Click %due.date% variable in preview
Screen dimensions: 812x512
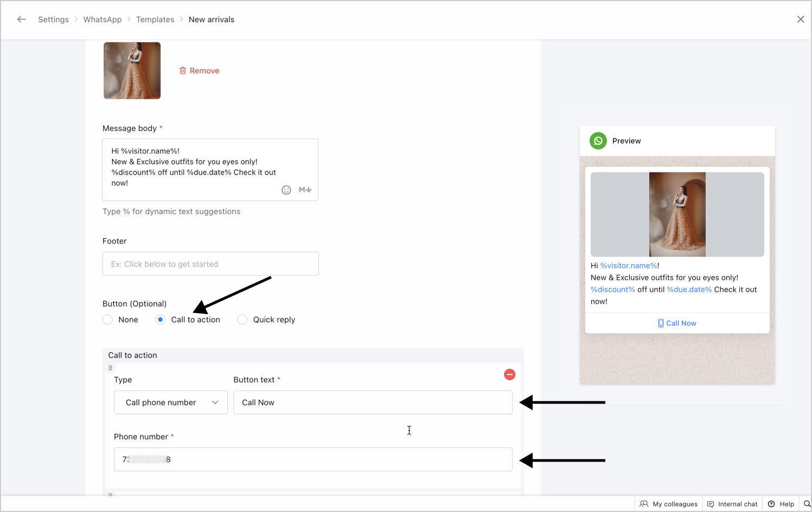689,290
